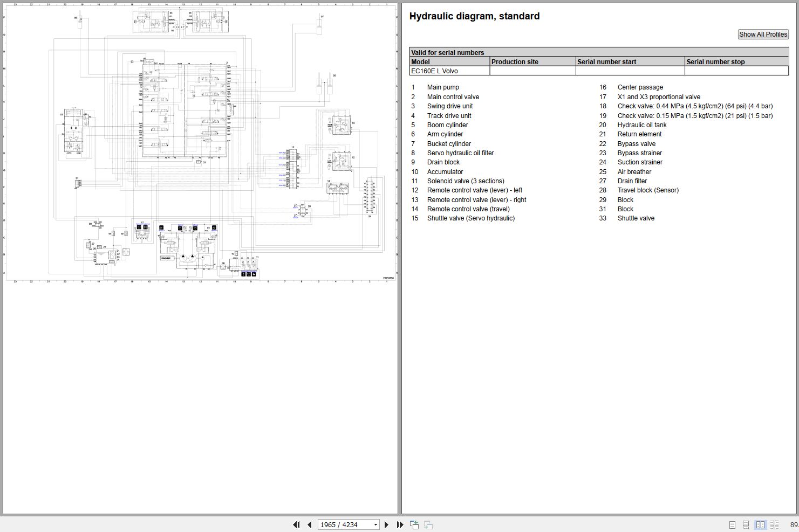The height and width of the screenshot is (532, 799).
Task: Click legend item 'Bypass valve'
Action: point(637,144)
